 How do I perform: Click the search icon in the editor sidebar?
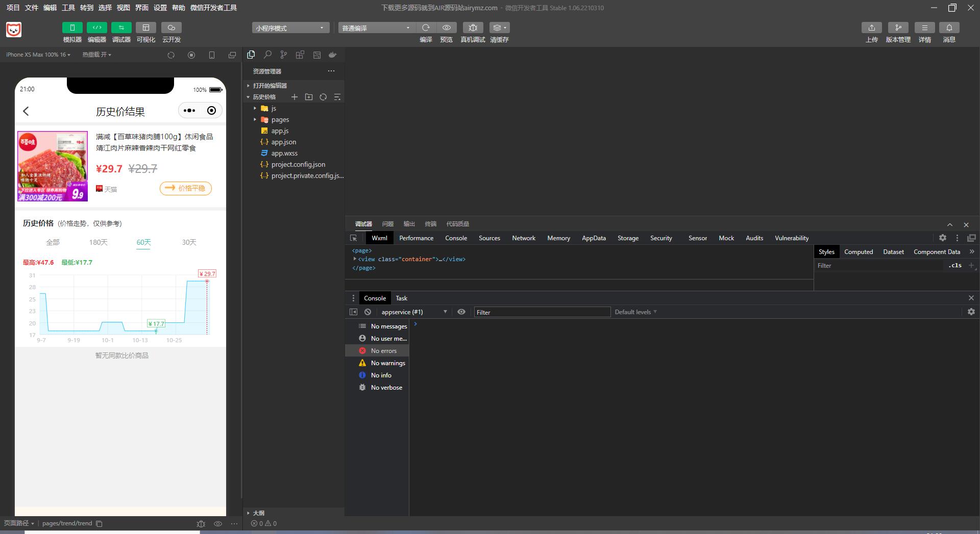(267, 55)
